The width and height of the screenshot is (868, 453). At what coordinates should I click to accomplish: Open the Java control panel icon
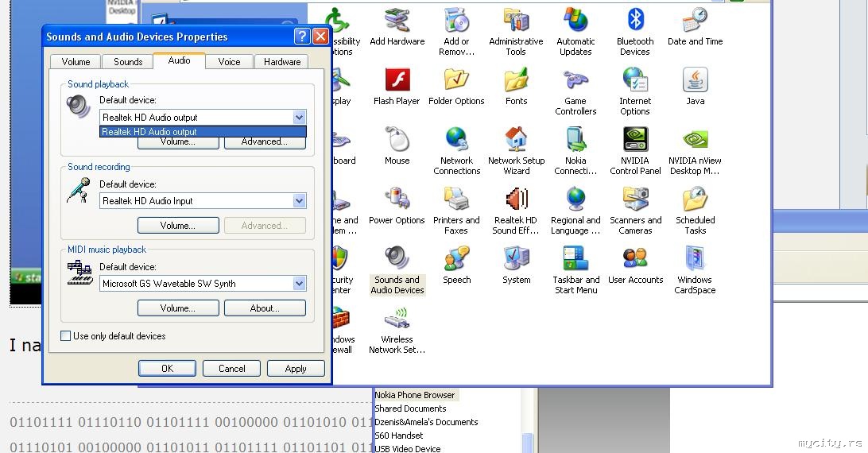[696, 87]
